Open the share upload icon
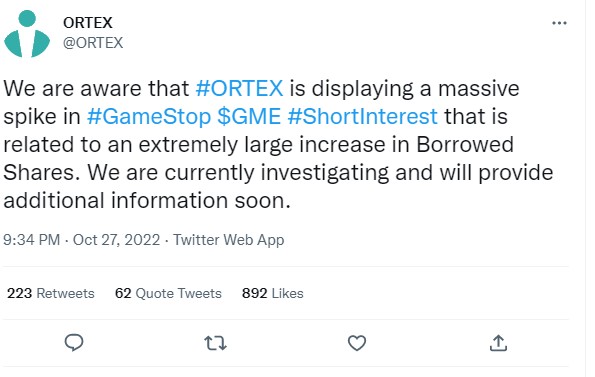 coord(498,343)
